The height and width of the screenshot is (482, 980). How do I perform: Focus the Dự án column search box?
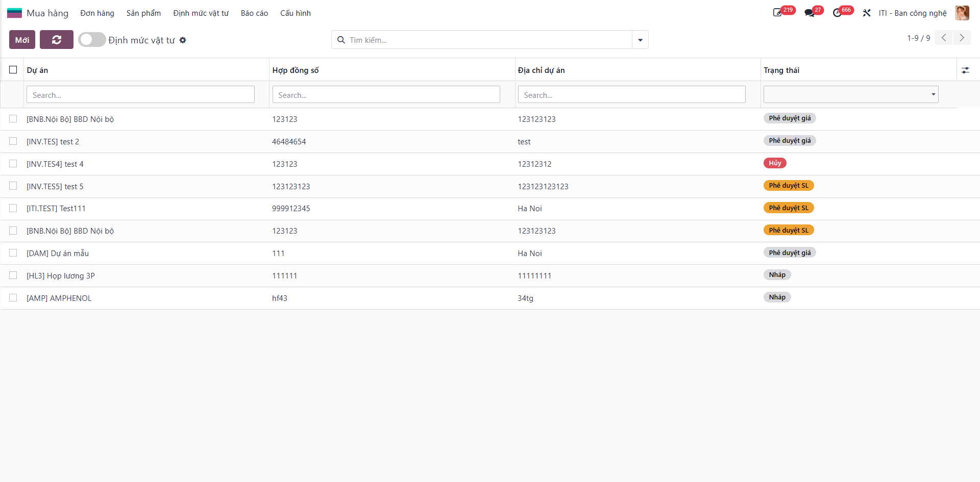pos(140,94)
